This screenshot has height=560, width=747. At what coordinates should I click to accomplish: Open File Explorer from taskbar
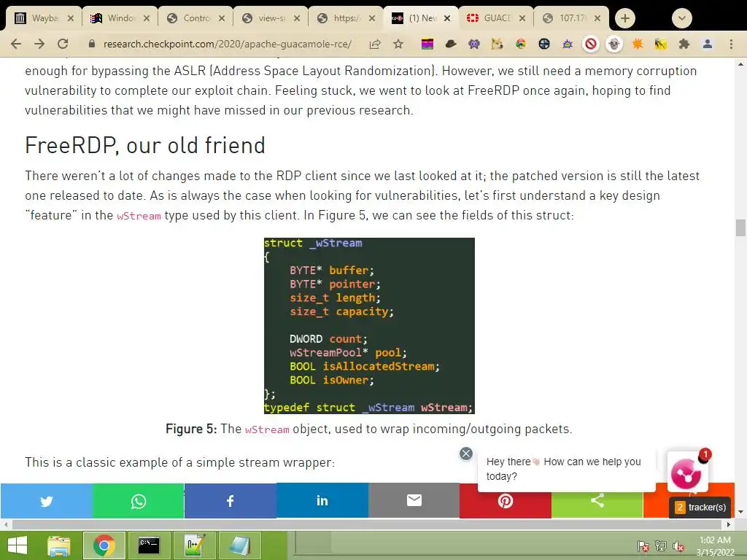click(59, 545)
